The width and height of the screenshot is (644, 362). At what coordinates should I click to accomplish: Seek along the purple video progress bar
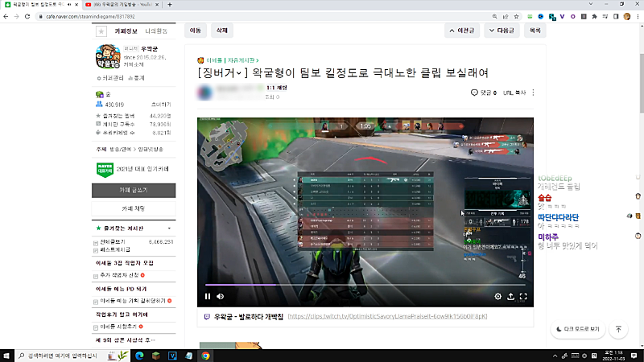point(365,285)
